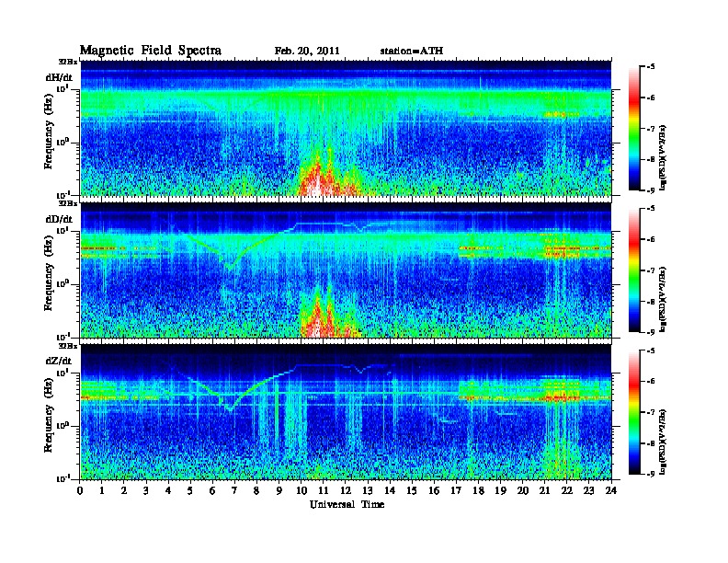
Task: Click the dD/dt panel color bar
Action: pyautogui.click(x=634, y=270)
